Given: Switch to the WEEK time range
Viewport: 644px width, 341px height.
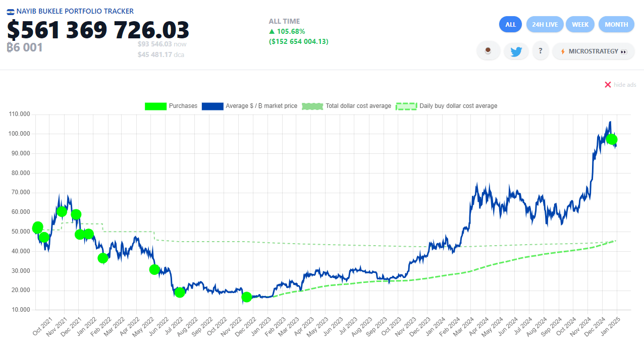Looking at the screenshot, I should point(580,24).
